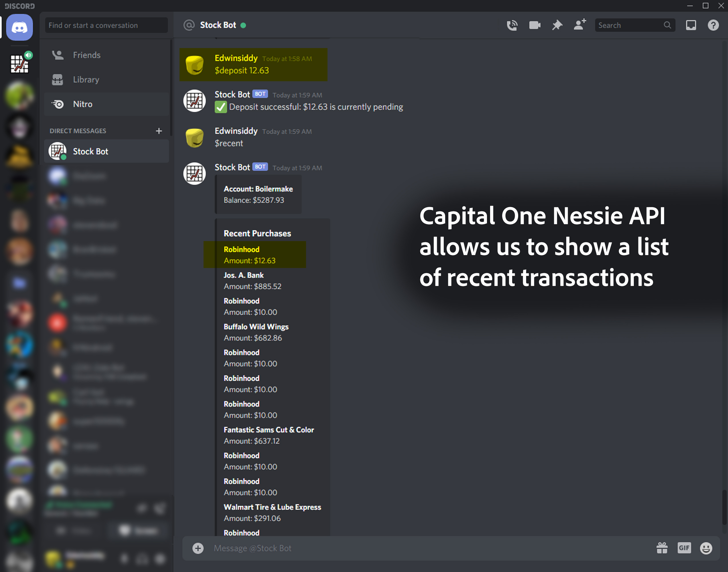
Task: Open the Nitro page
Action: [x=82, y=104]
